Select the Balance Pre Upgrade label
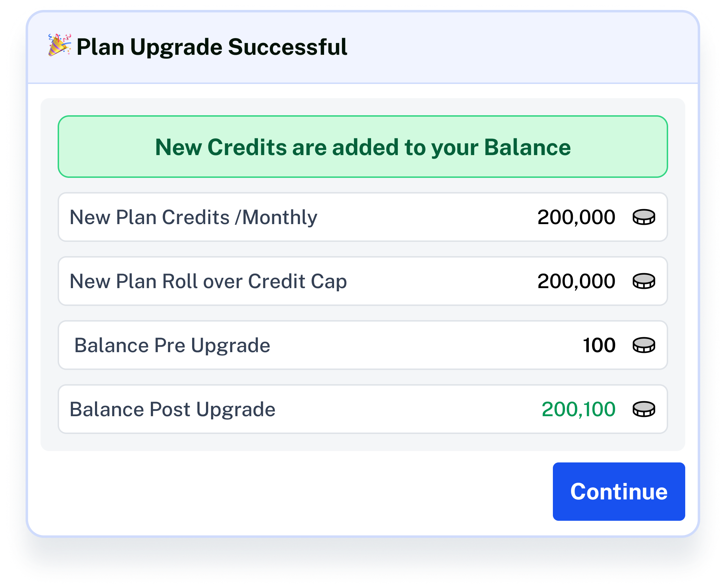724x588 pixels. 172,345
